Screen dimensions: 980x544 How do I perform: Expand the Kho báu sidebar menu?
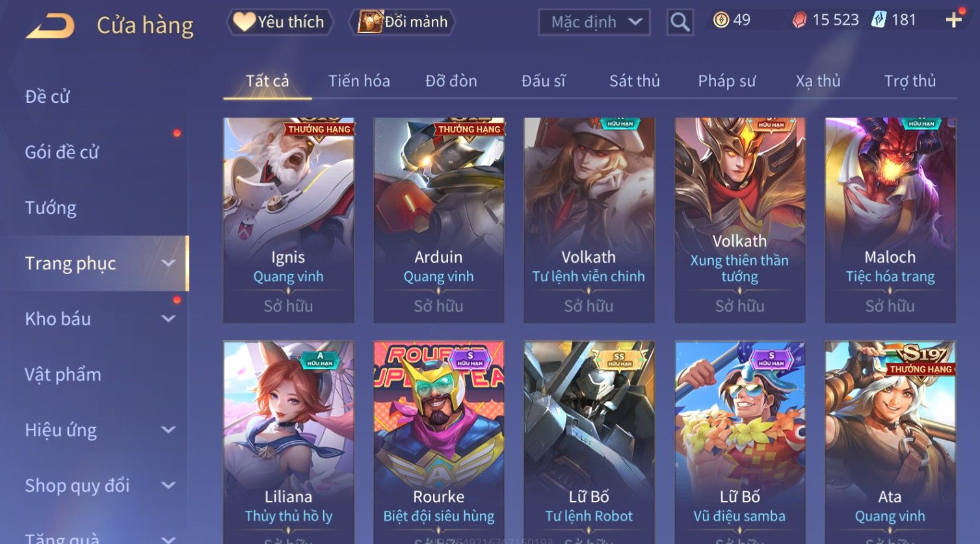pos(168,319)
